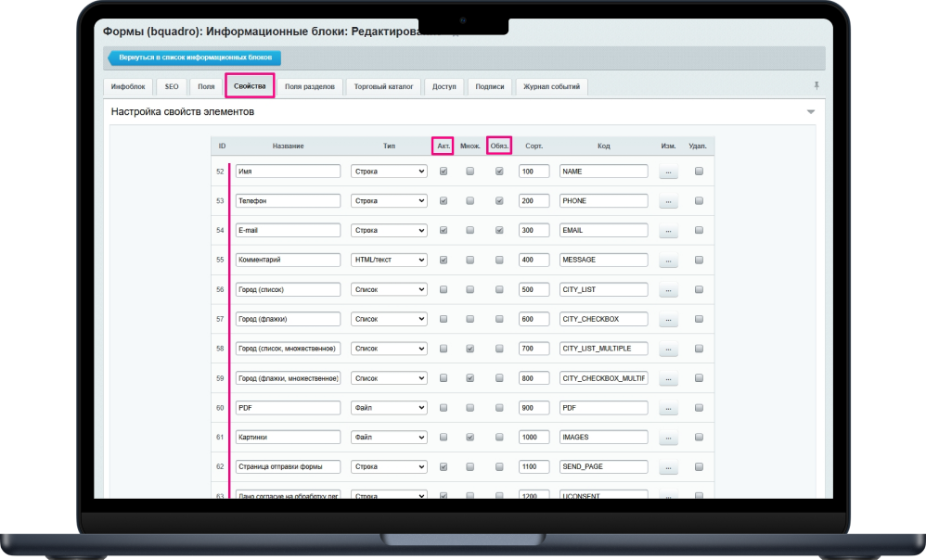This screenshot has width=926, height=560.
Task: Click the Обяз. column header
Action: 499,146
